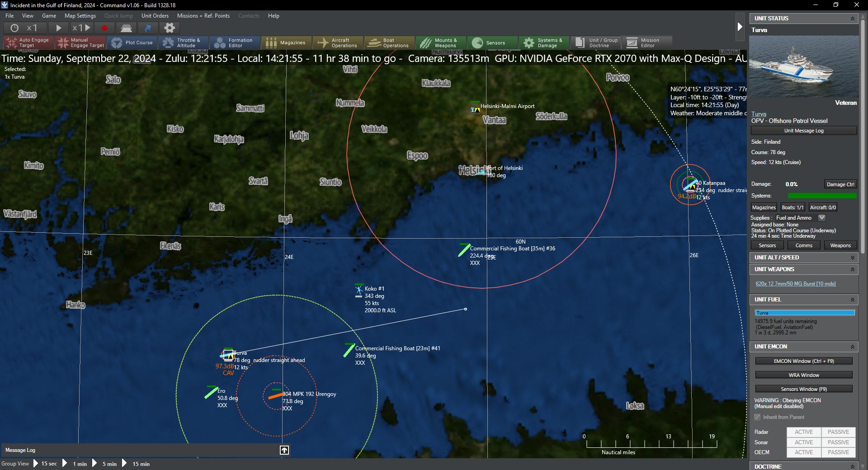The width and height of the screenshot is (868, 470).
Task: Open the File menu
Action: coord(9,16)
